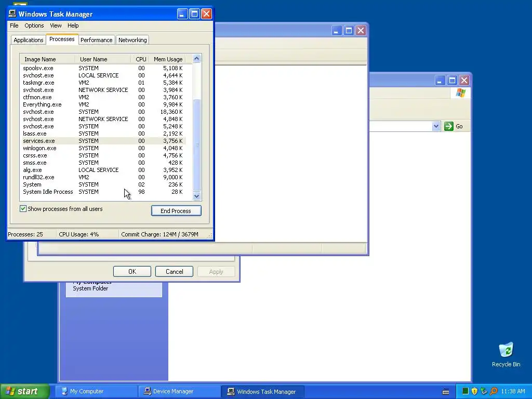Click the process list scroll up arrow
532x399 pixels.
click(x=197, y=59)
